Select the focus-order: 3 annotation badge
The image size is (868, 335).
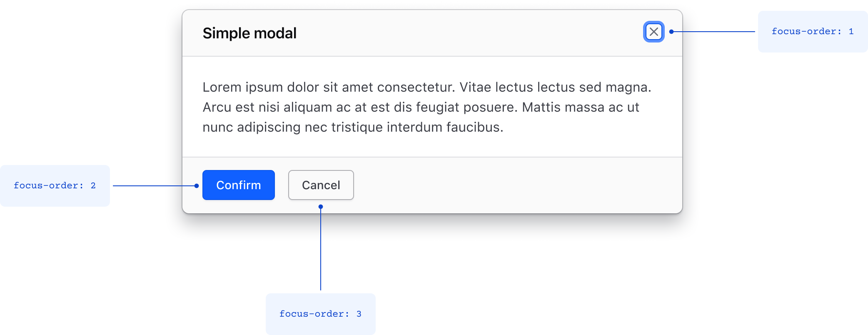click(x=320, y=314)
